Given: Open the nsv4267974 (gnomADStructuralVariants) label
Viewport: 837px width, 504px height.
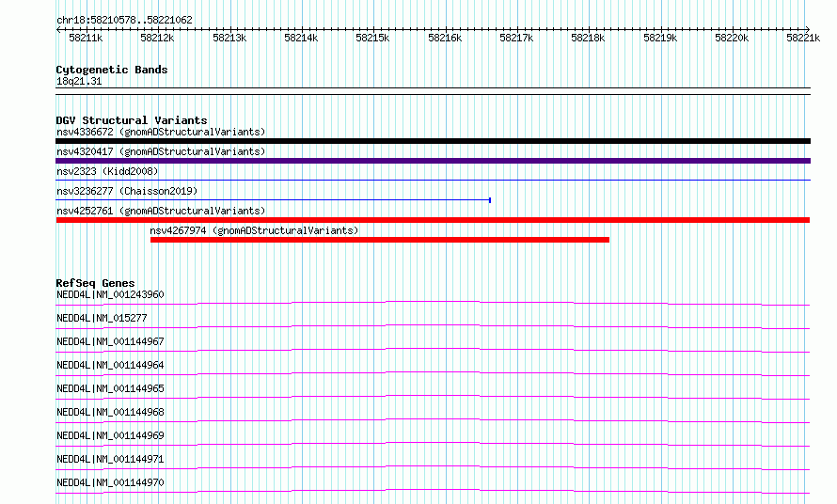Looking at the screenshot, I should click(x=254, y=230).
